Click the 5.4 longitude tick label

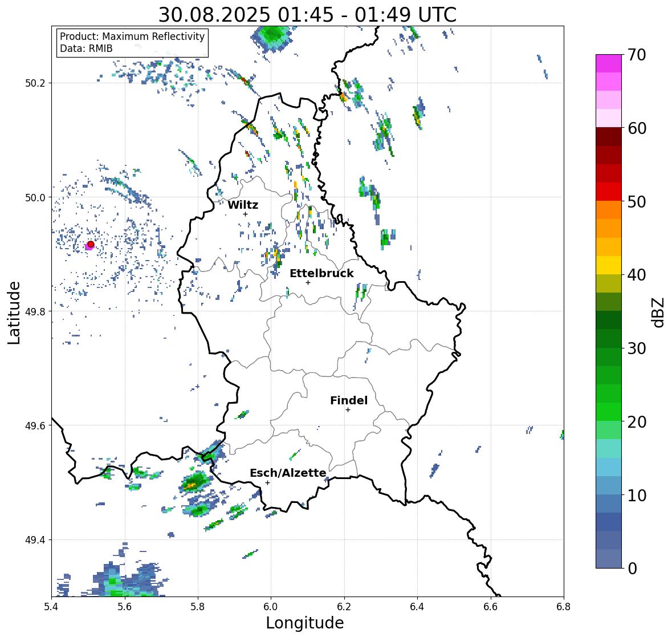coord(51,607)
